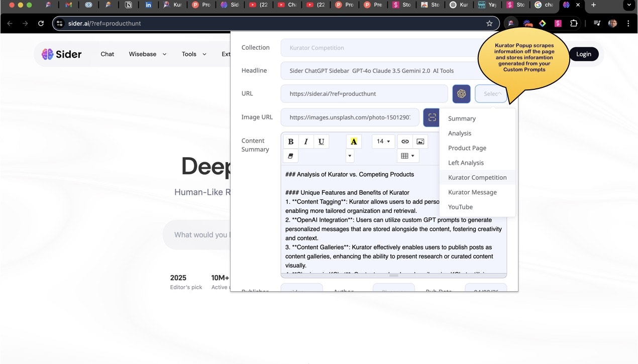The image size is (638, 364).
Task: Click the eraser remove-format icon
Action: pos(291,156)
